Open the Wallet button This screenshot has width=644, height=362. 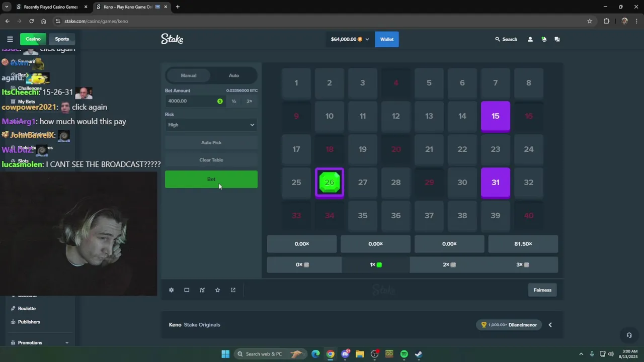pyautogui.click(x=387, y=39)
